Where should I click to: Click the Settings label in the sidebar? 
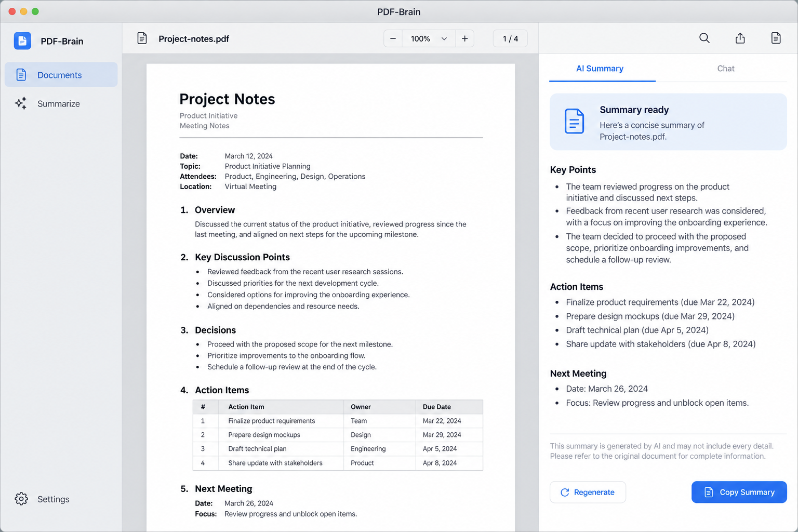click(54, 499)
